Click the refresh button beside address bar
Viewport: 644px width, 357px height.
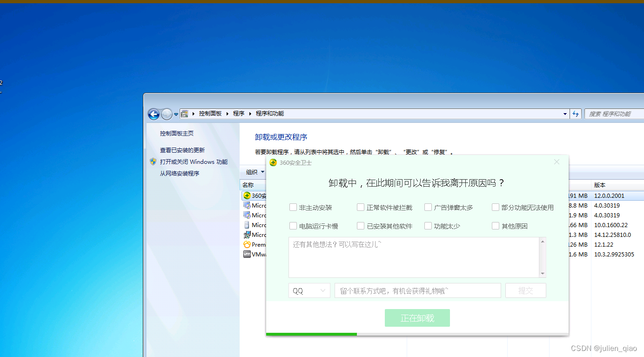pos(576,114)
